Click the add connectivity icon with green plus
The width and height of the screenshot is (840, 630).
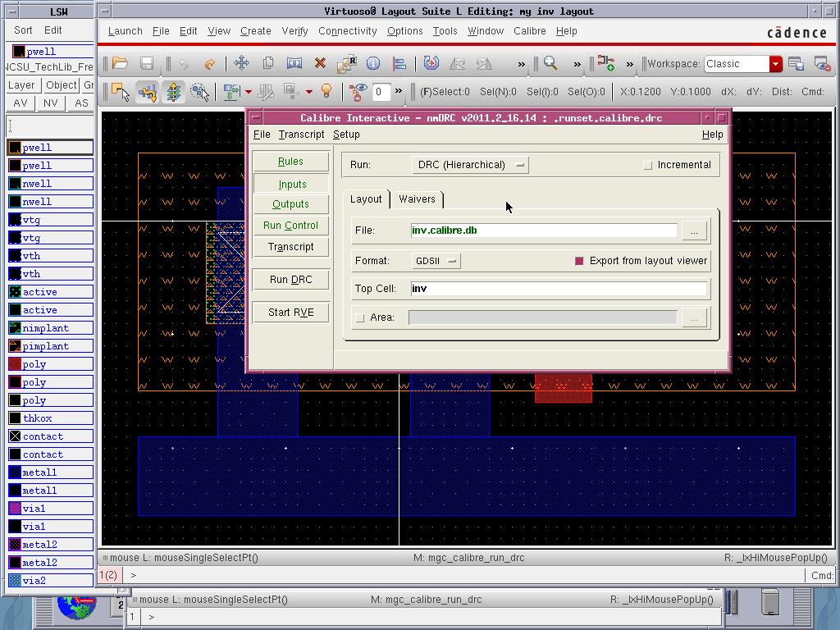pos(606,63)
